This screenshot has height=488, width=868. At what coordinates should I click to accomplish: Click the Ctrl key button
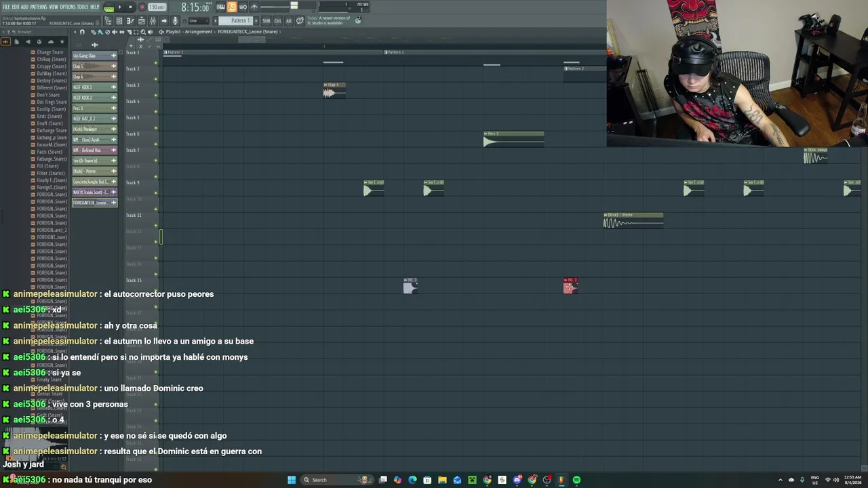click(x=277, y=21)
